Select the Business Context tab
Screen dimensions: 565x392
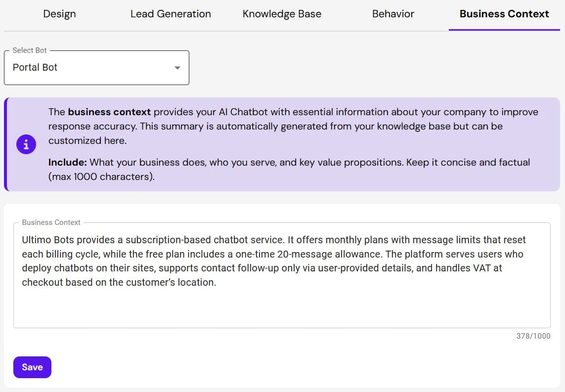(x=504, y=14)
